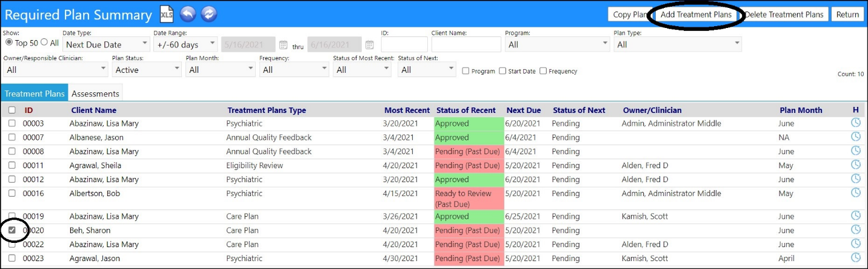Viewport: 868px width, 269px height.
Task: Open history clock for plan 00008
Action: pos(855,151)
